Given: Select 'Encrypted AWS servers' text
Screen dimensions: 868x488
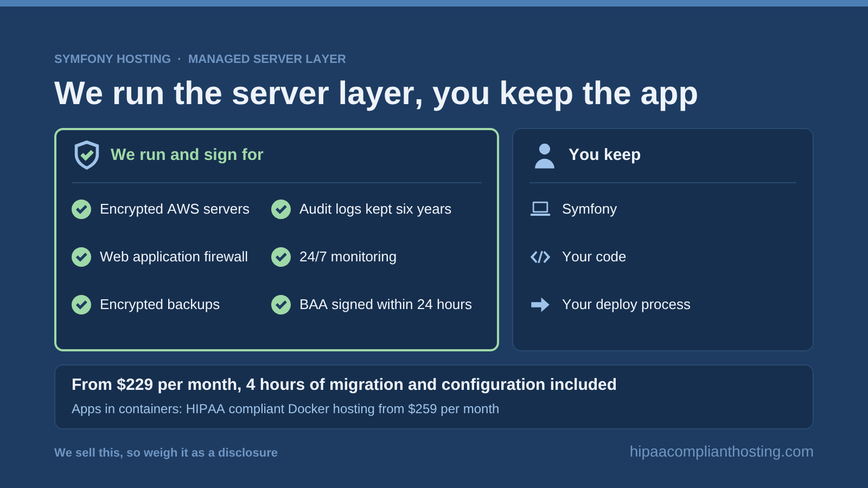Looking at the screenshot, I should pos(175,209).
